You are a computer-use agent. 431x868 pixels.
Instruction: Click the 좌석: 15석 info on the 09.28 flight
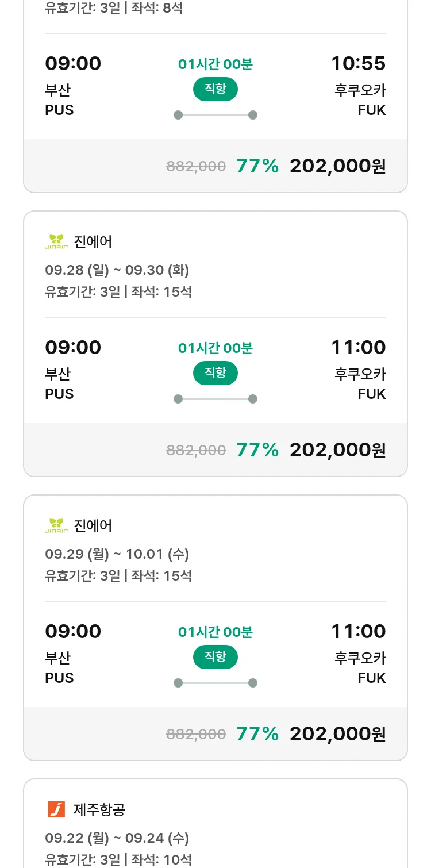click(x=161, y=291)
